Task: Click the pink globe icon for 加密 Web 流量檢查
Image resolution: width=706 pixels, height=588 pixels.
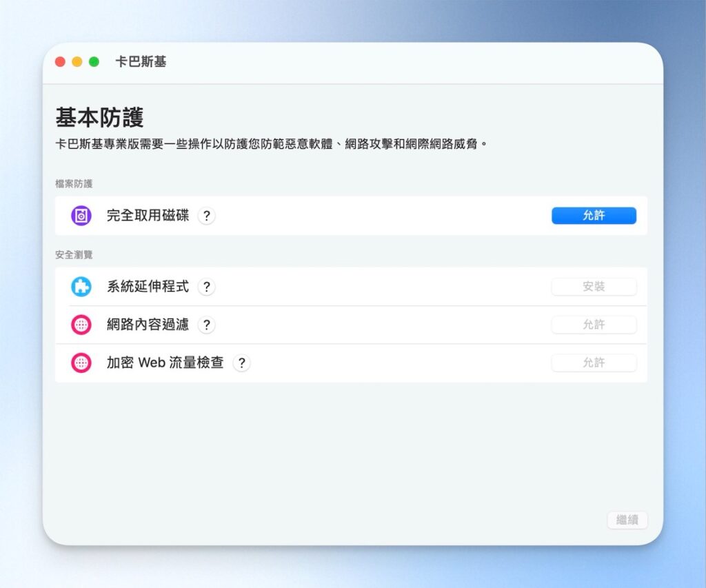Action: 81,363
